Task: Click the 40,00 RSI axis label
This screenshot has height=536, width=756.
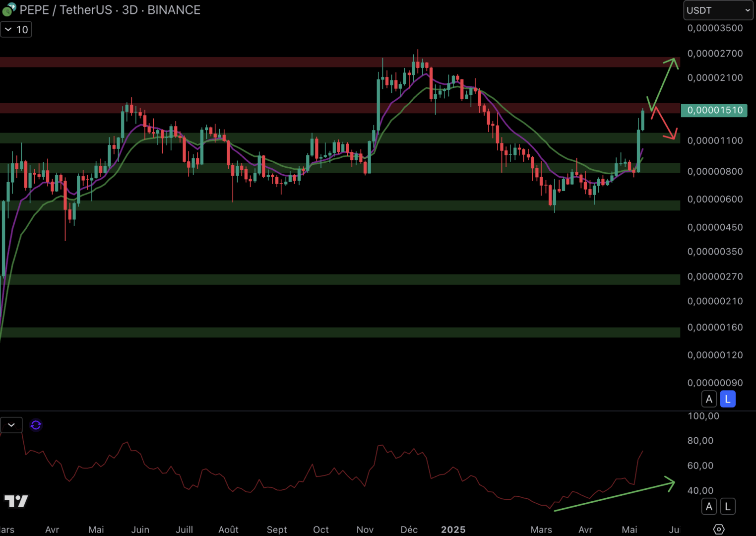Action: [x=700, y=491]
